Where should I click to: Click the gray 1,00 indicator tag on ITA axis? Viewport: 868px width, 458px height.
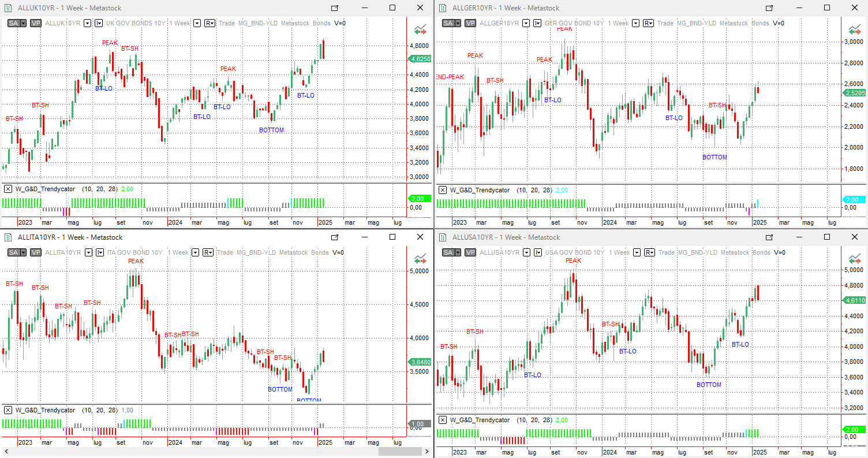(x=420, y=423)
